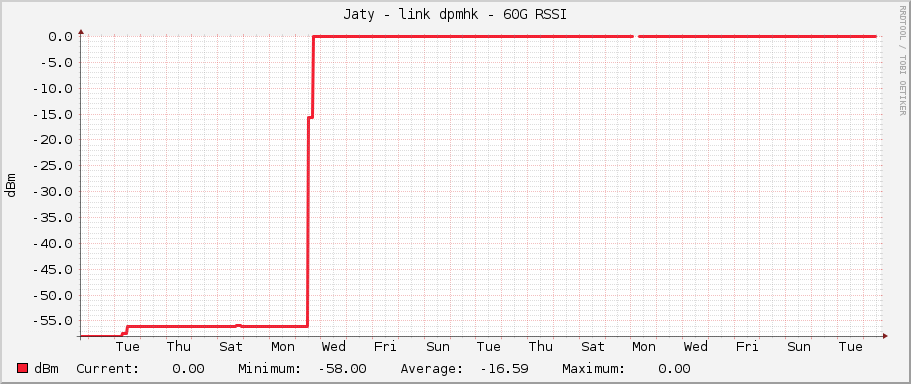Click the y-axis label -5.0
The height and width of the screenshot is (384, 911).
point(56,62)
